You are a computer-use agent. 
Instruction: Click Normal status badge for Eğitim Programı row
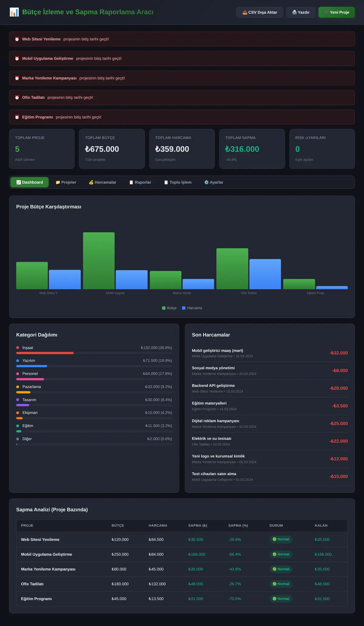[x=281, y=599]
